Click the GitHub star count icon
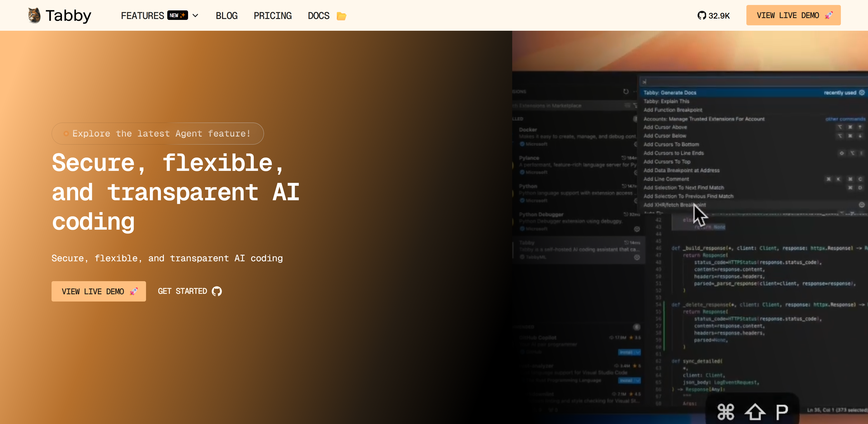 (702, 16)
